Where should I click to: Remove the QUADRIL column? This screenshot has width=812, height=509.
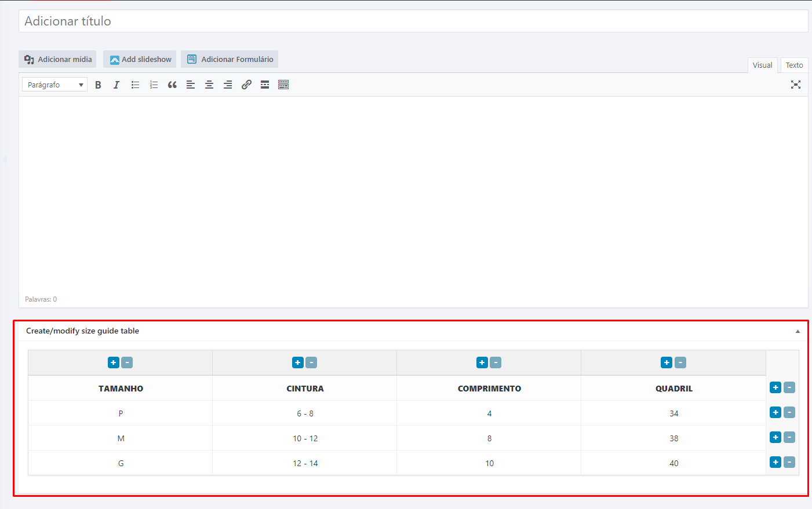[x=680, y=362]
